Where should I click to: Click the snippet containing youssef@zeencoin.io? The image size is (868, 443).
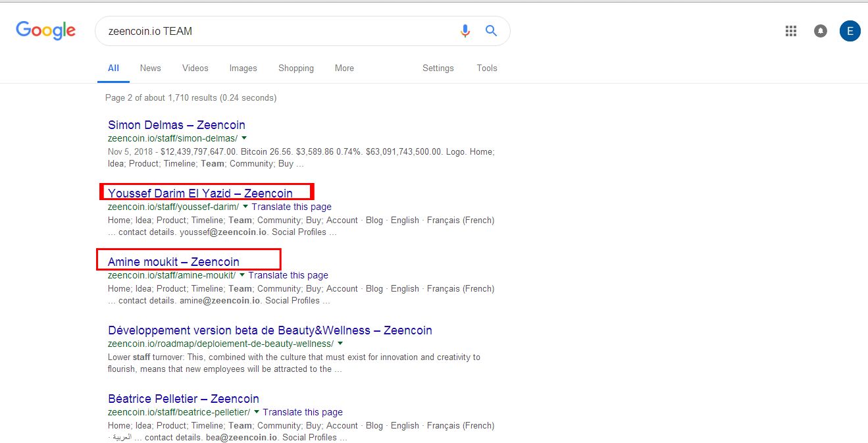[x=301, y=226]
